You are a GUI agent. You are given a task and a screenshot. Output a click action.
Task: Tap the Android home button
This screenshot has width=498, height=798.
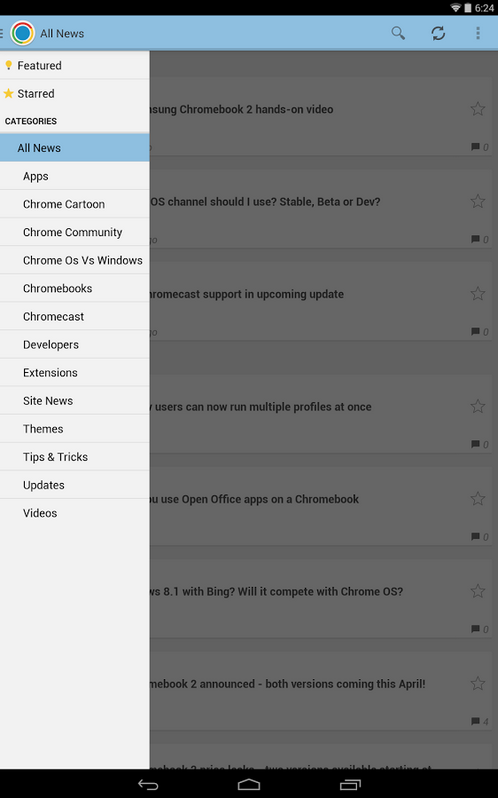[249, 784]
